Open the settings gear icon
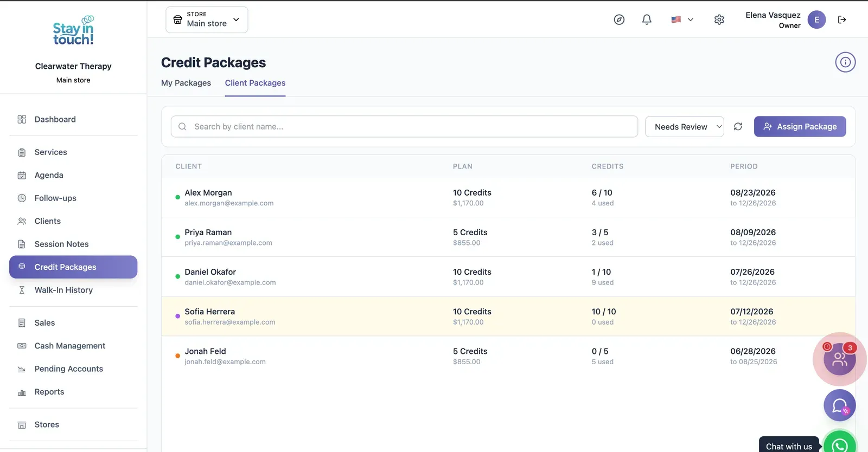868x452 pixels. 719,20
